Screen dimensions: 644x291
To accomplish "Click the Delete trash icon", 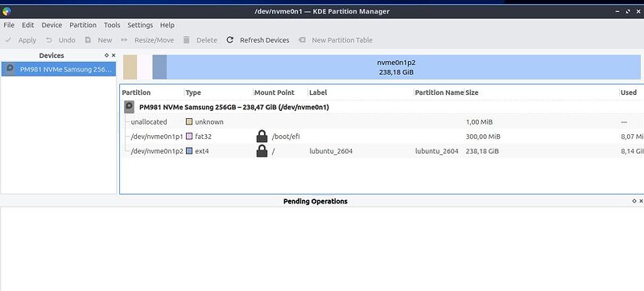I will point(187,39).
